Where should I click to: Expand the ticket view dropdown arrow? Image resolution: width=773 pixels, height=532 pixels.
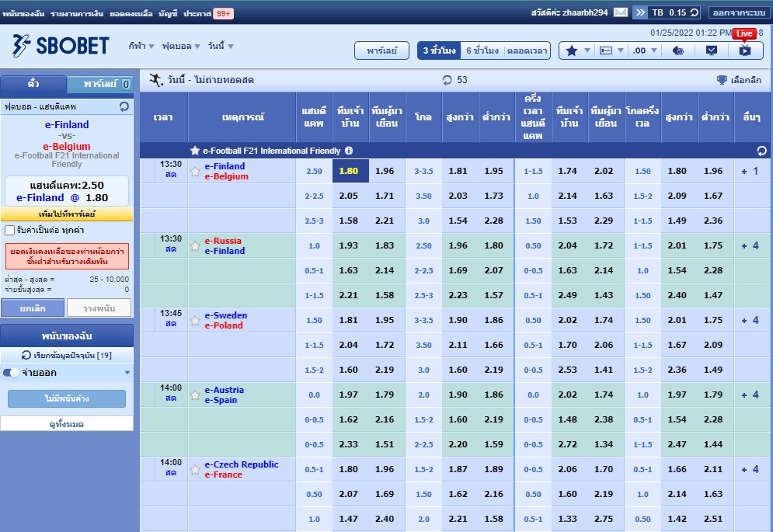[621, 50]
